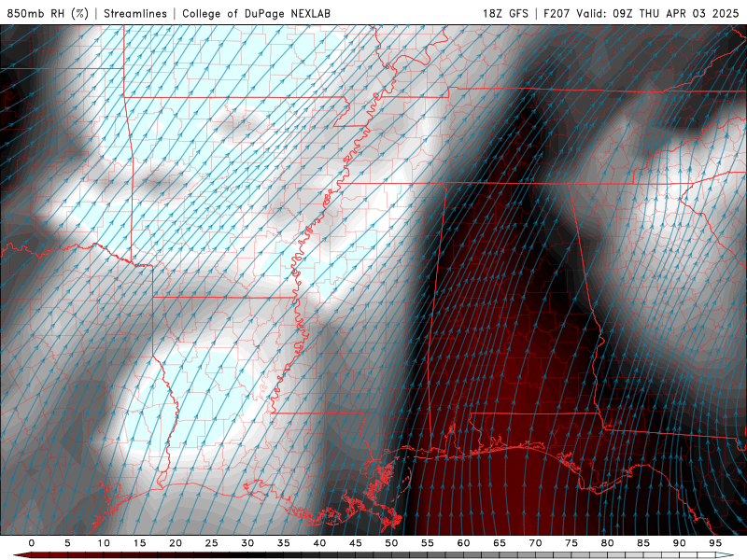747x560 pixels.
Task: Click the '40' legend value
Action: 319,543
